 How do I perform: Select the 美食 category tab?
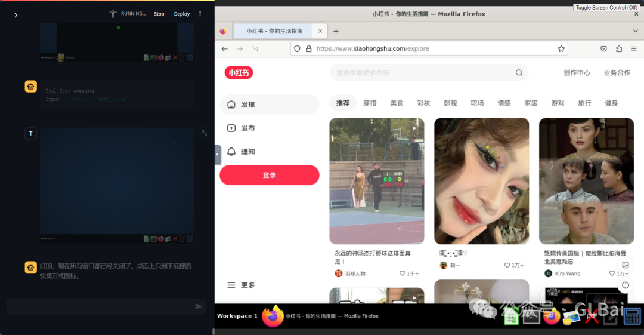coord(397,103)
